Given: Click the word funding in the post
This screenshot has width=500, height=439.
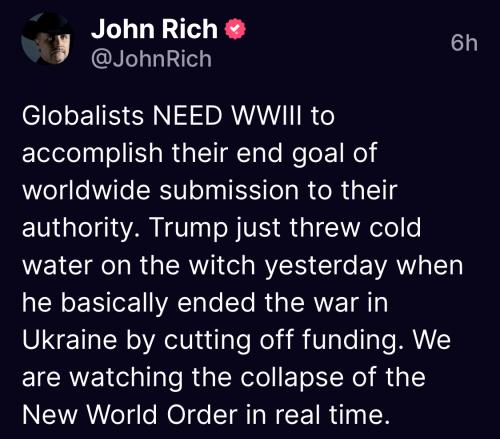Looking at the screenshot, I should click(350, 341).
